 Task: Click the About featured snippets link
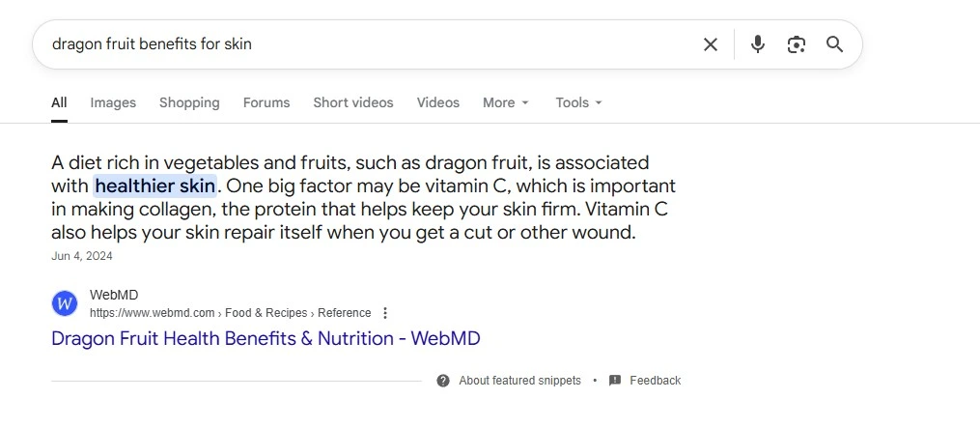coord(519,381)
